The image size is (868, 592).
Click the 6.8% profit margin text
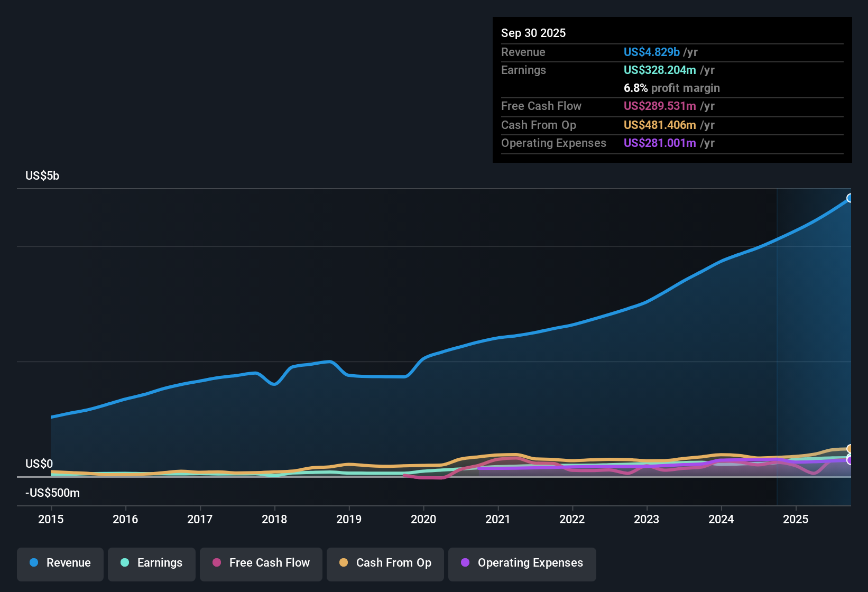tap(672, 88)
